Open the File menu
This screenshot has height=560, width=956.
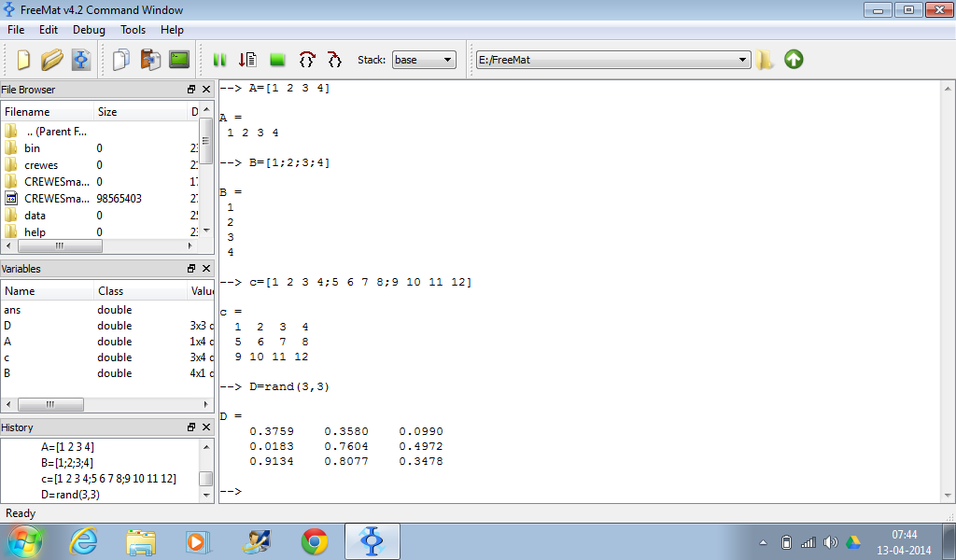click(16, 30)
